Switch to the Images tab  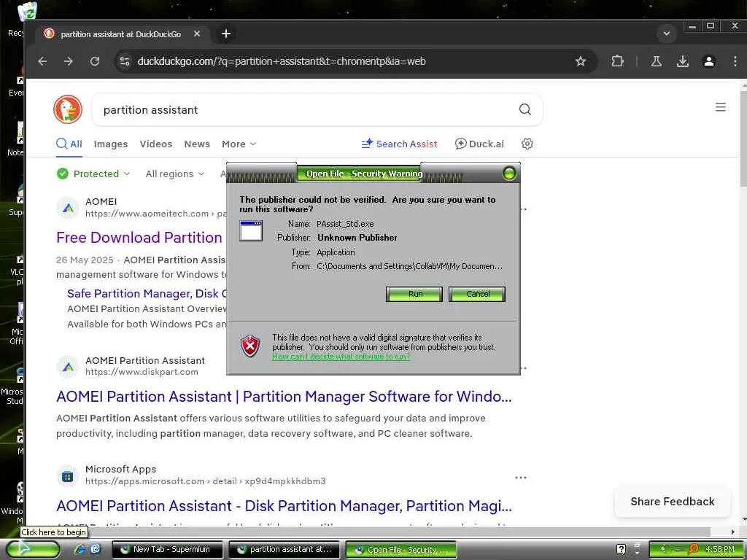pos(111,144)
